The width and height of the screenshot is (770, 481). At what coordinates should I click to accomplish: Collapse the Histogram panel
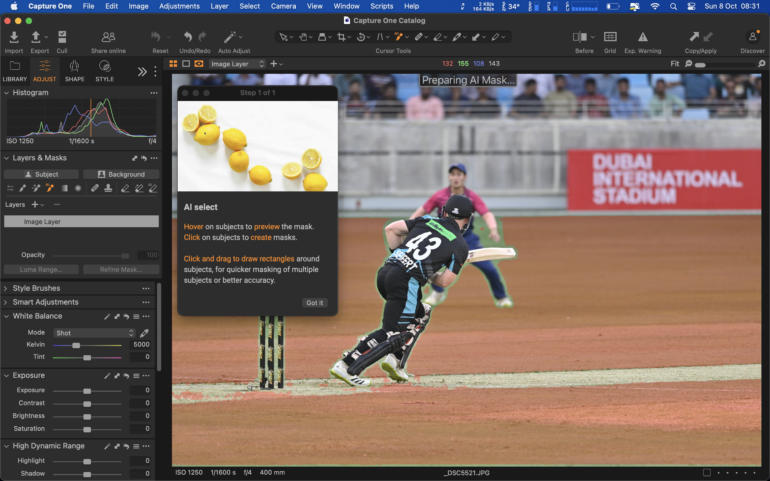pos(6,92)
